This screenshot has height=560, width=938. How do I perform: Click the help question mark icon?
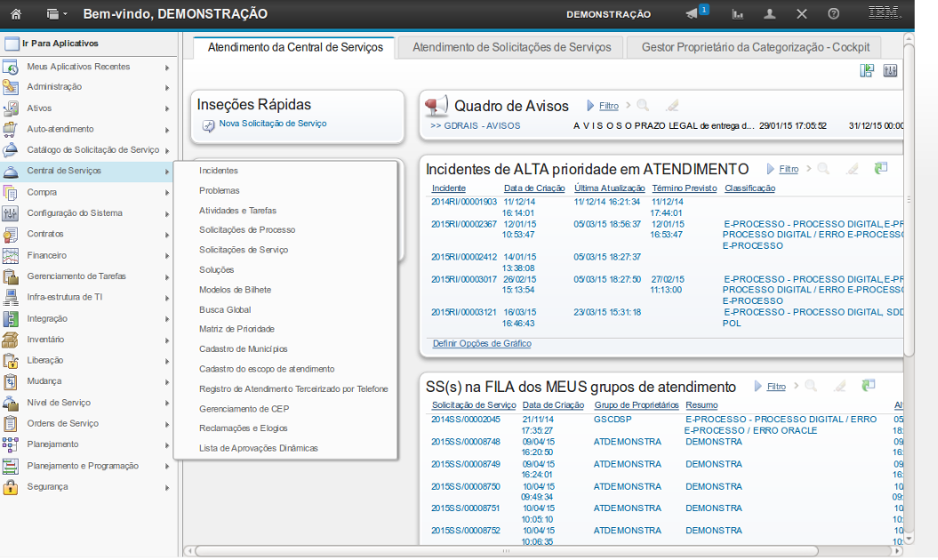pyautogui.click(x=833, y=14)
